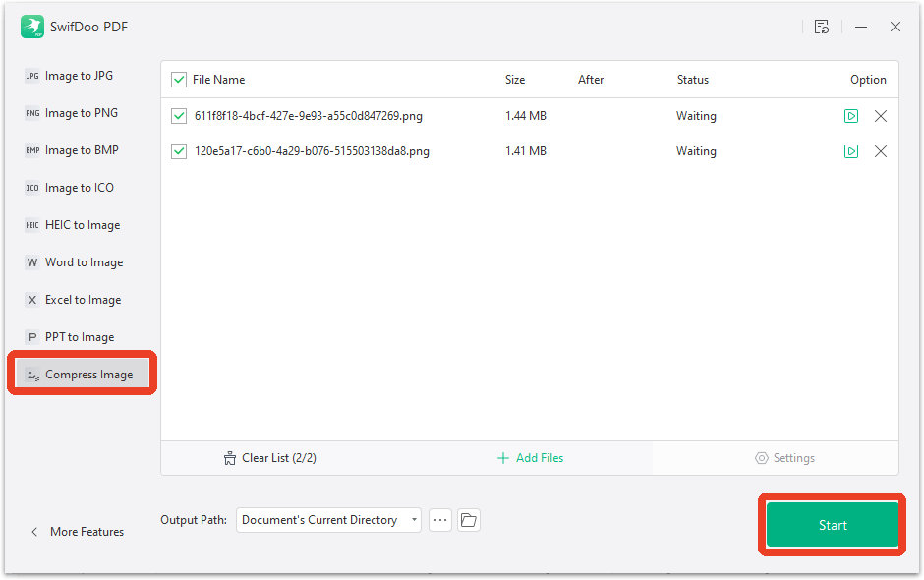Click Waiting status of 611f8f18 file

[x=696, y=116]
